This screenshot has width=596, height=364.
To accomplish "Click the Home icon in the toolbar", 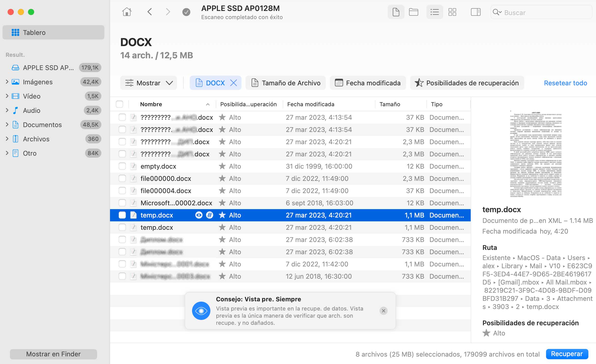I will [x=127, y=12].
